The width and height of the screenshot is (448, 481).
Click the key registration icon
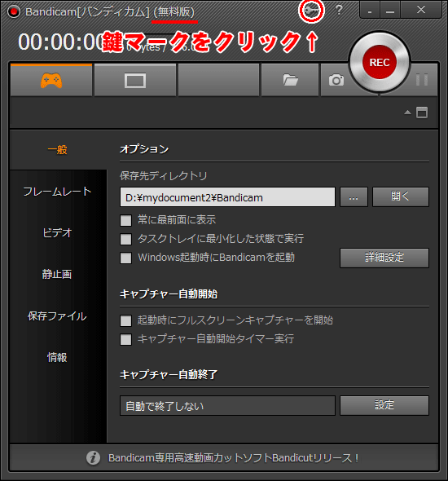click(311, 11)
